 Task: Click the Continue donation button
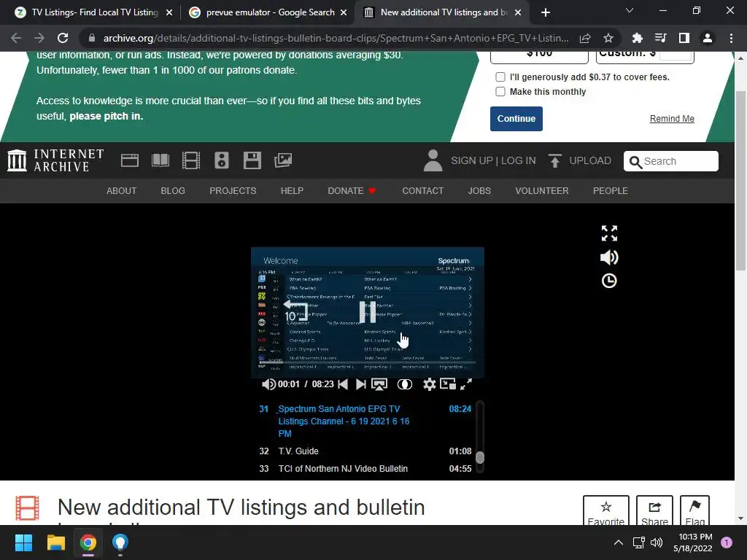(x=516, y=119)
